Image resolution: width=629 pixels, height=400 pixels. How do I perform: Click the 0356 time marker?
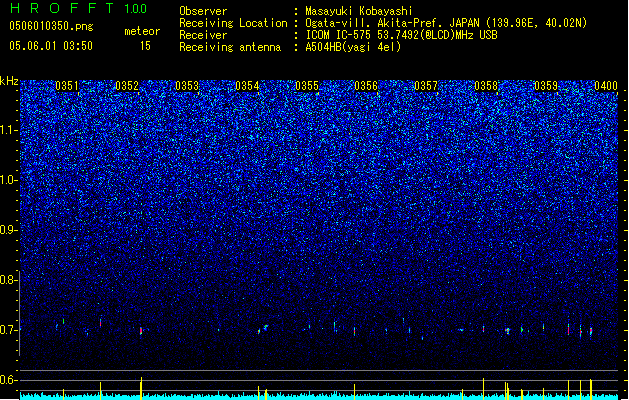pos(366,86)
